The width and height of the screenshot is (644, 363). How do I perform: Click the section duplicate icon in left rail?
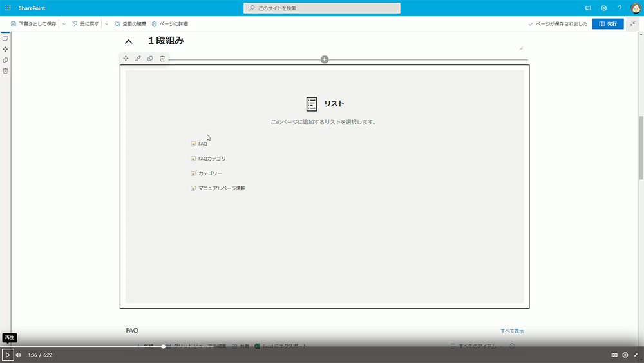pyautogui.click(x=5, y=60)
